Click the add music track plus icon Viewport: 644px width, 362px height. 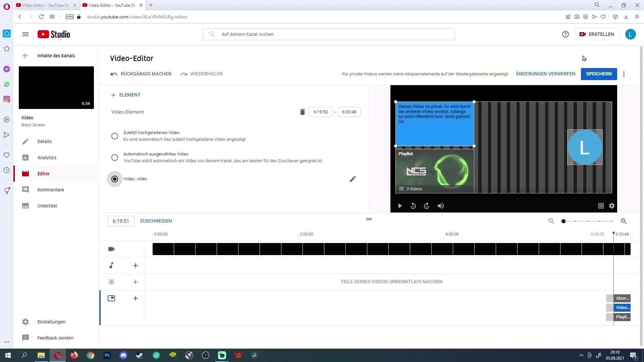click(x=136, y=265)
